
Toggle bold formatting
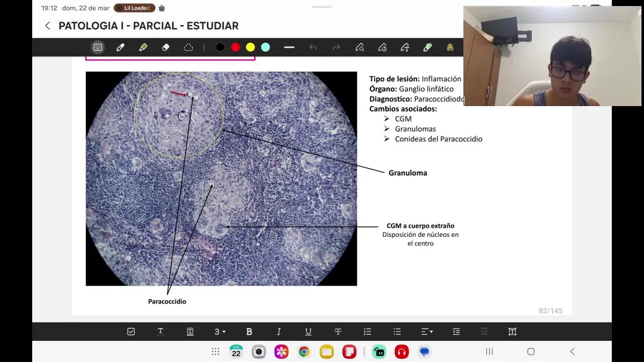[x=249, y=331]
